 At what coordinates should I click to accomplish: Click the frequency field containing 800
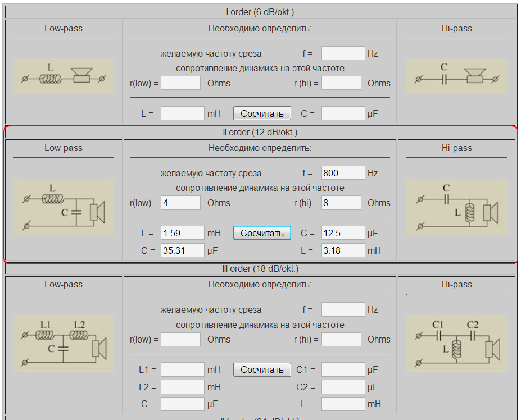tap(343, 173)
